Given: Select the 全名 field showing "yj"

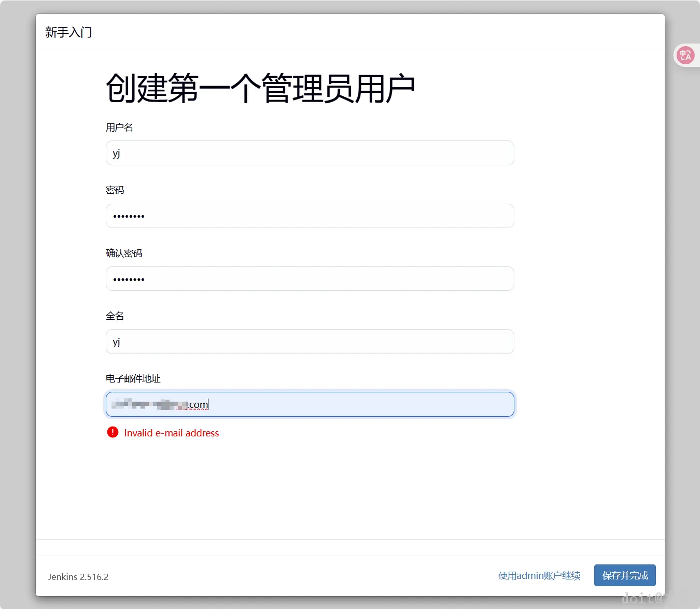Looking at the screenshot, I should tap(310, 342).
